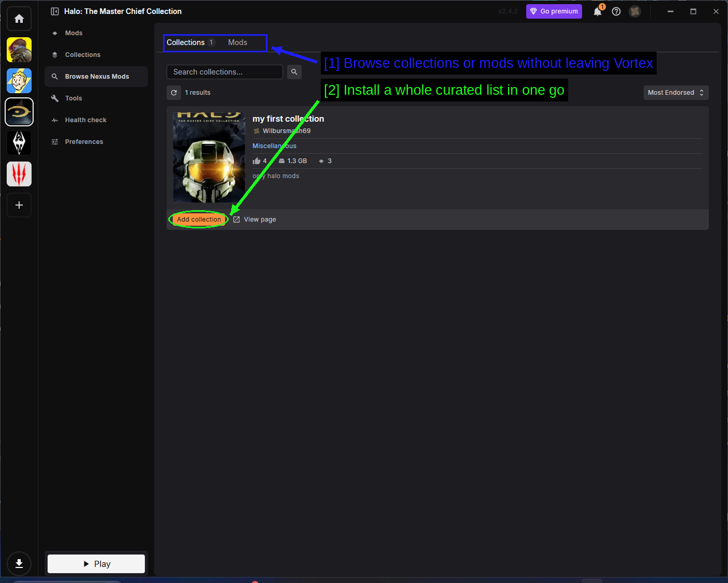Open View page link
This screenshot has width=728, height=583.
255,220
